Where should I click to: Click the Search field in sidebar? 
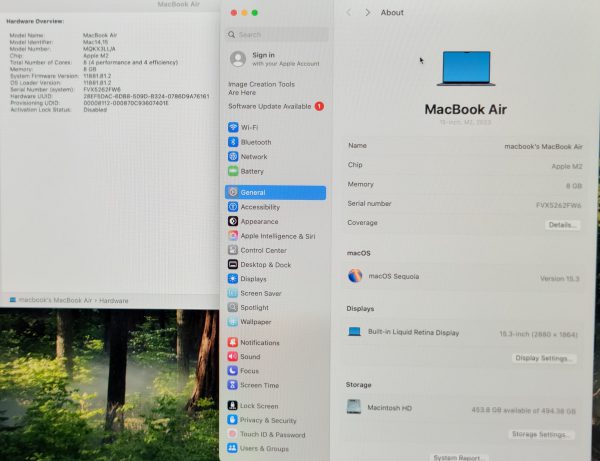click(x=275, y=34)
